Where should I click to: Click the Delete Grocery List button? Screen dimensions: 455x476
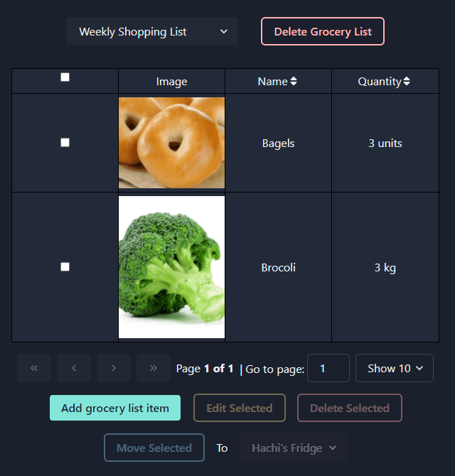[x=323, y=31]
